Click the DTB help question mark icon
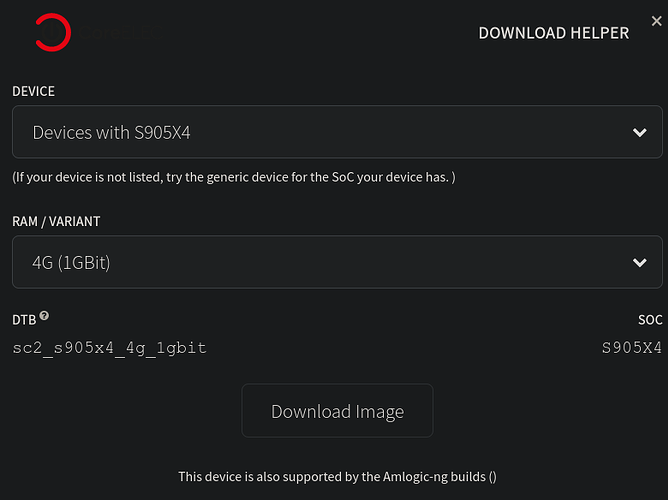Viewport: 668px width, 500px height. (44, 317)
